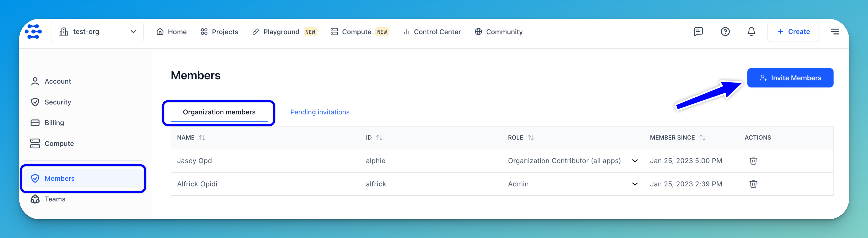
Task: Delete member Alfrick Opidi trash icon
Action: (753, 184)
